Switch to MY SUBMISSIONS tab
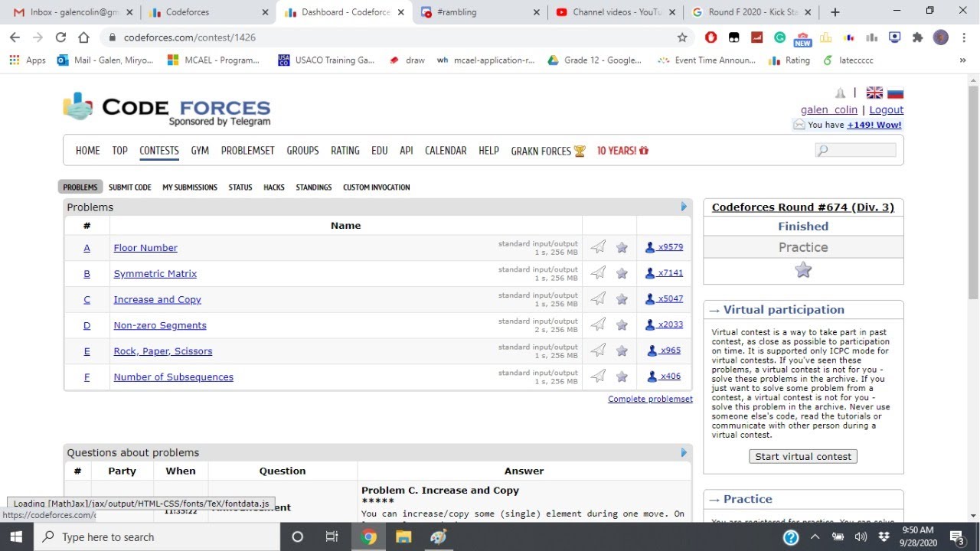 tap(190, 187)
